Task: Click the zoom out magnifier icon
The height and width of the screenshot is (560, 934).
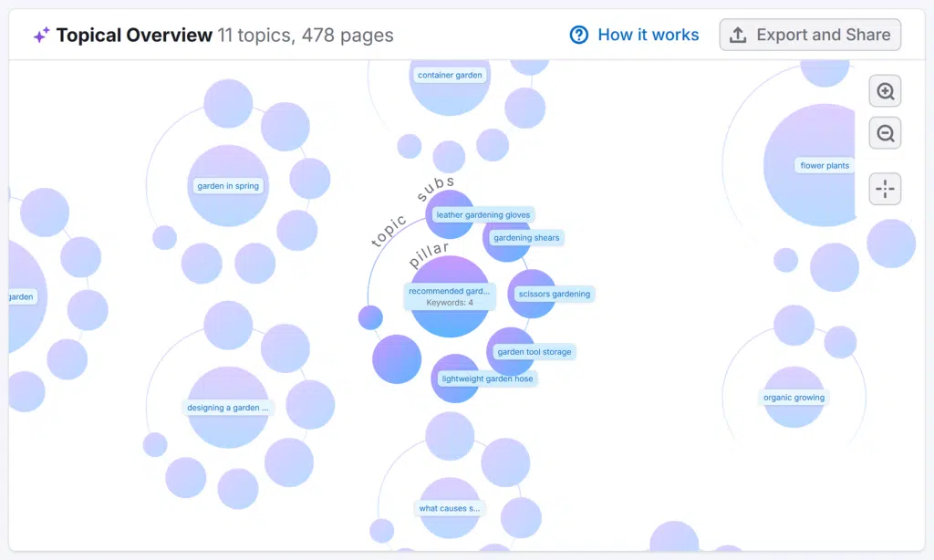Action: 884,132
